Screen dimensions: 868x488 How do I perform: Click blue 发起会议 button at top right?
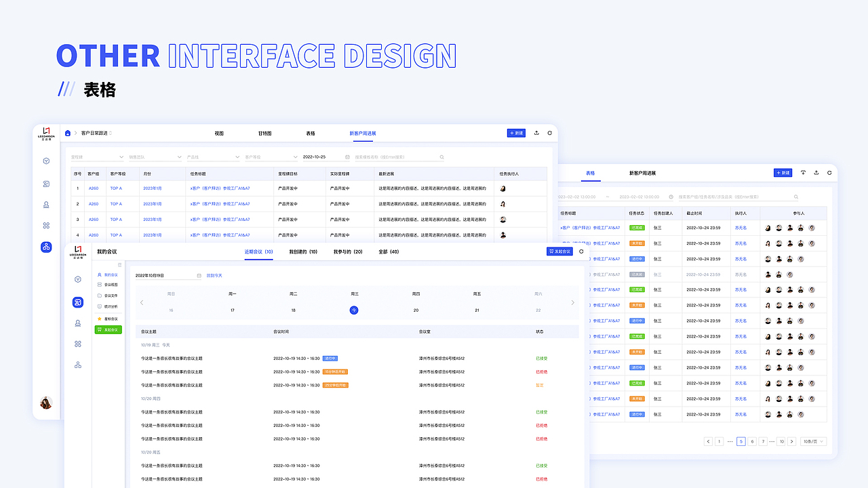[559, 251]
